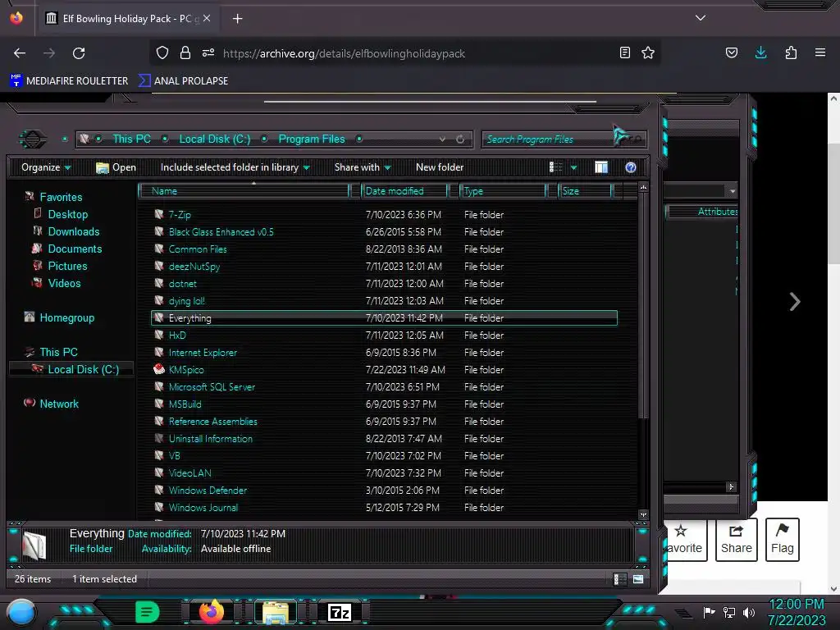
Task: Open the extensions puzzle icon
Action: [791, 52]
